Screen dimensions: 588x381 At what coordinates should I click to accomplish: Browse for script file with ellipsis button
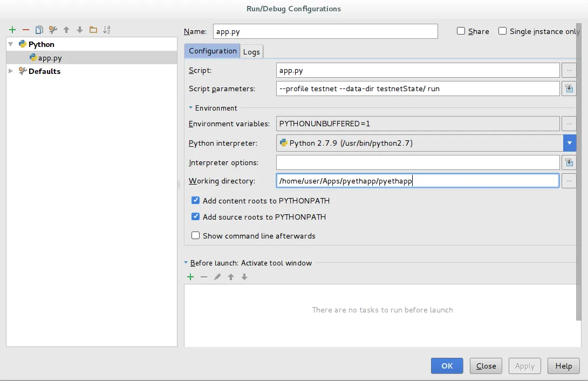coord(569,70)
